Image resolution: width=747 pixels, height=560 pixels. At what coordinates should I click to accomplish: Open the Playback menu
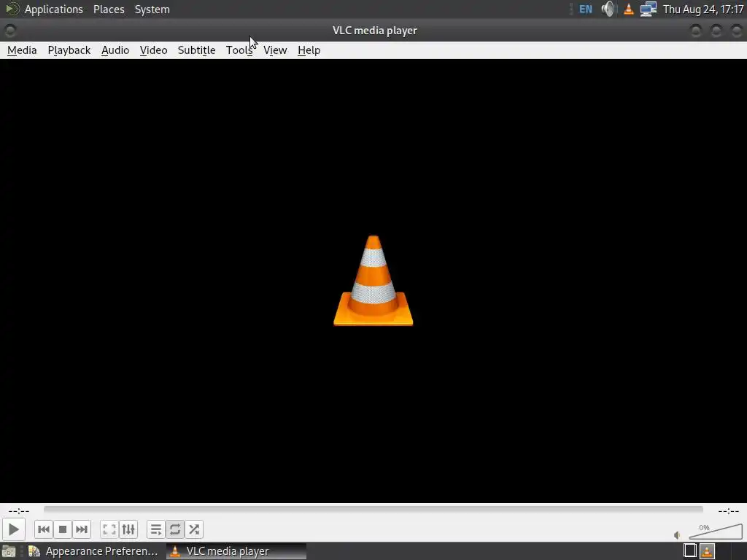tap(69, 50)
